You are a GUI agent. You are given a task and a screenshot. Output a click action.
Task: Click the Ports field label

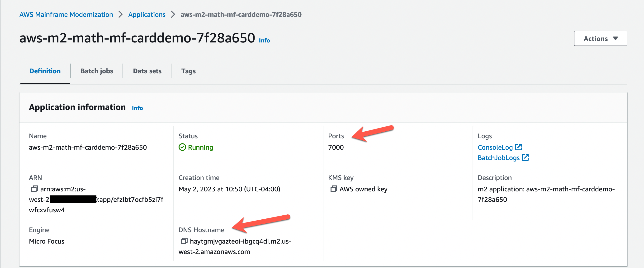coord(336,136)
